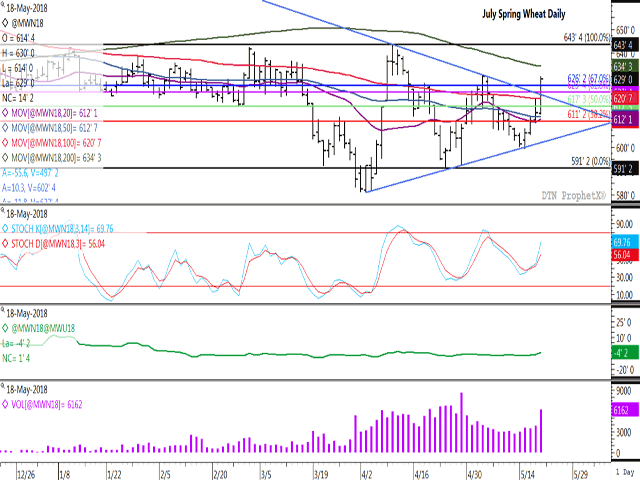Select the STOCH D study label
Screen dimensions: 640x480
coord(58,244)
